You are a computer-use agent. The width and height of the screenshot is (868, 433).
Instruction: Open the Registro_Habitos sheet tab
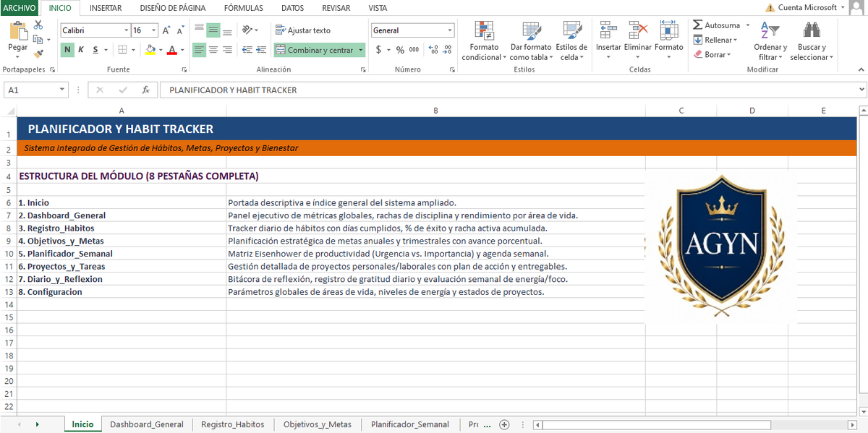pos(232,424)
